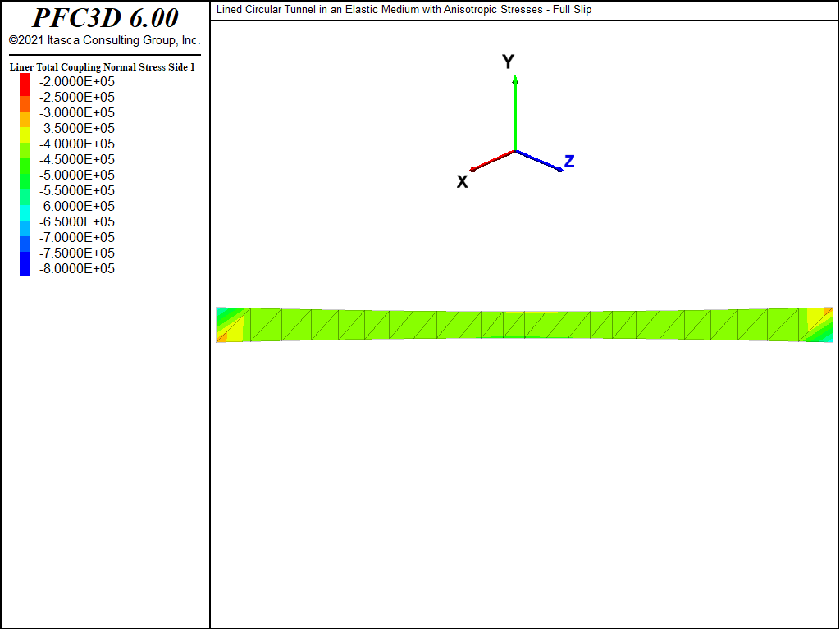Click the legend value -2.5000E+05

coord(77,97)
